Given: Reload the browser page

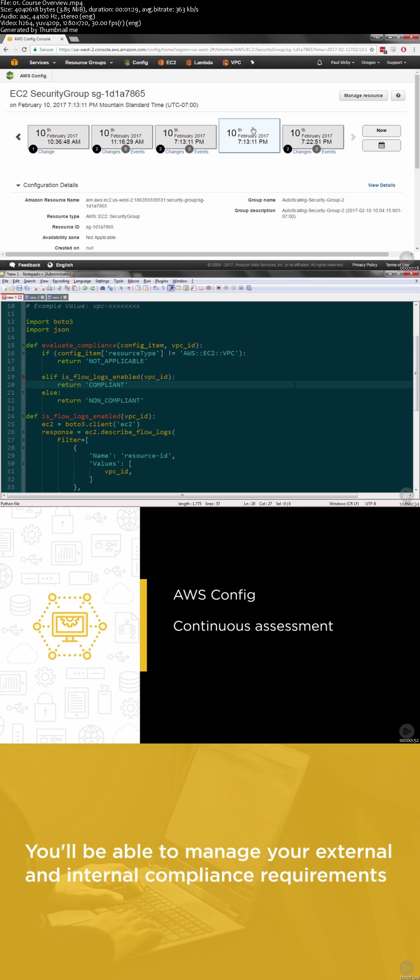Looking at the screenshot, I should coord(24,50).
